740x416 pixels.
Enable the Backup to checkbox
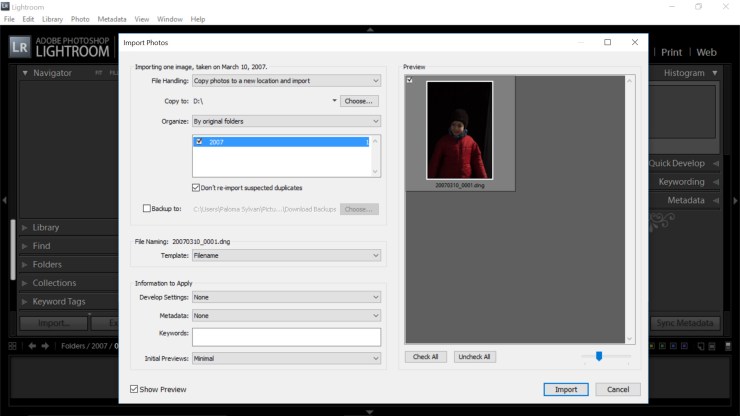click(147, 208)
